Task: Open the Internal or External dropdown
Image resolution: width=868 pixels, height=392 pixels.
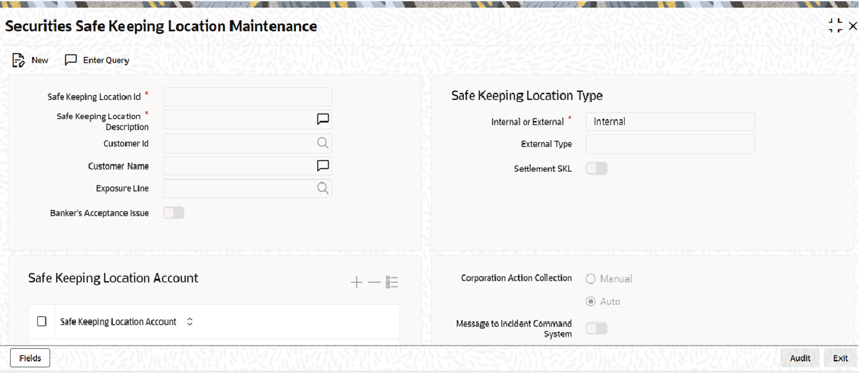Action: pyautogui.click(x=670, y=122)
